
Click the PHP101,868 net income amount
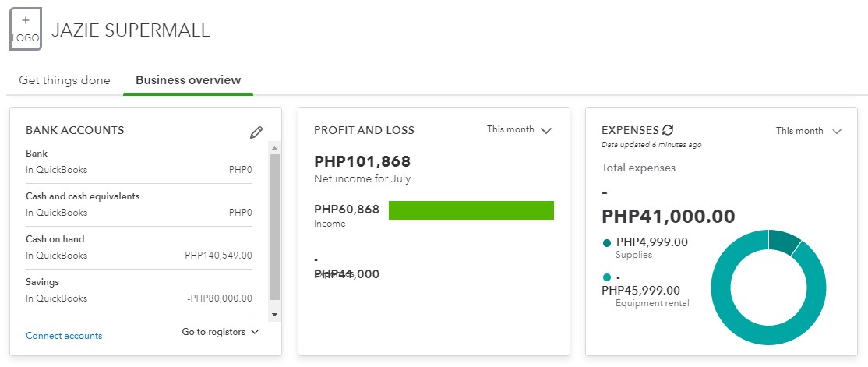coord(362,162)
